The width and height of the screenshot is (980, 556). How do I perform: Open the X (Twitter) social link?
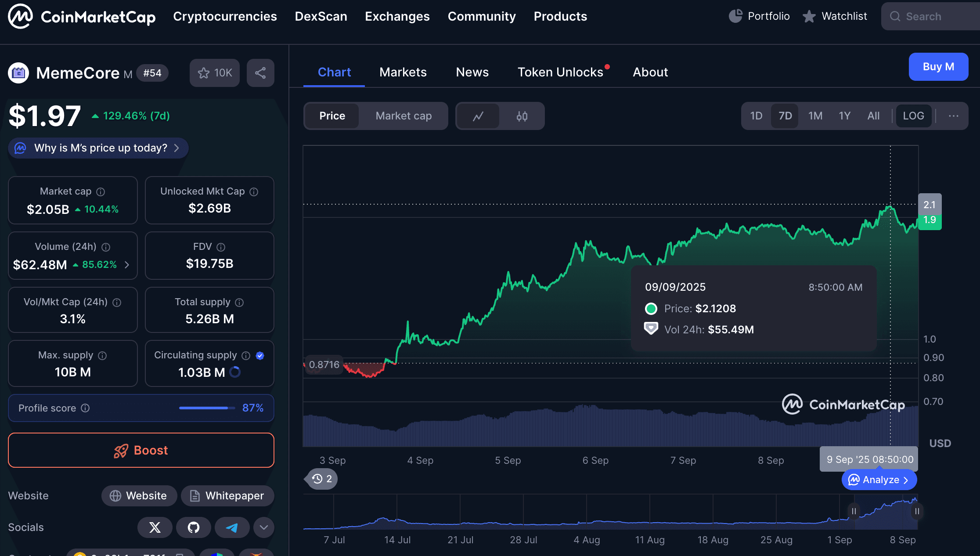pos(155,527)
